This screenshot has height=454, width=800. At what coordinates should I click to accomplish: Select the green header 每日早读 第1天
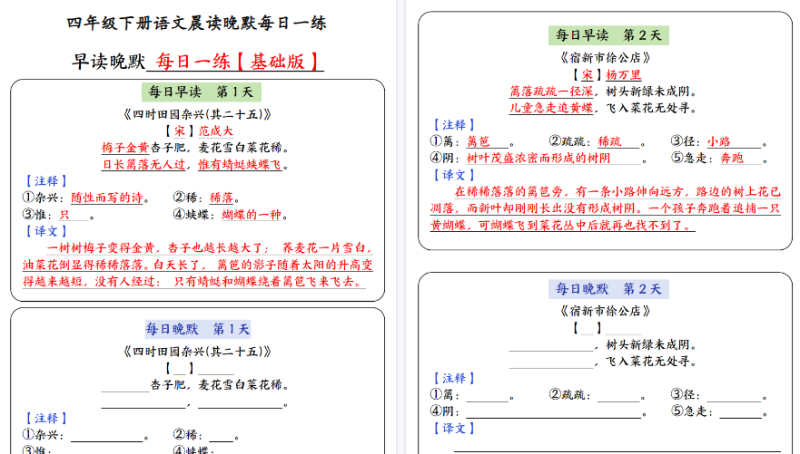(202, 92)
